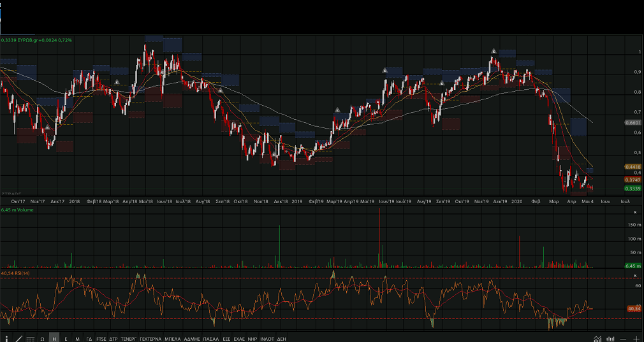Image resolution: width=644 pixels, height=342 pixels.
Task: Open the ΓΕΚΤΕΡΝΑ symbol tab
Action: pyautogui.click(x=150, y=339)
